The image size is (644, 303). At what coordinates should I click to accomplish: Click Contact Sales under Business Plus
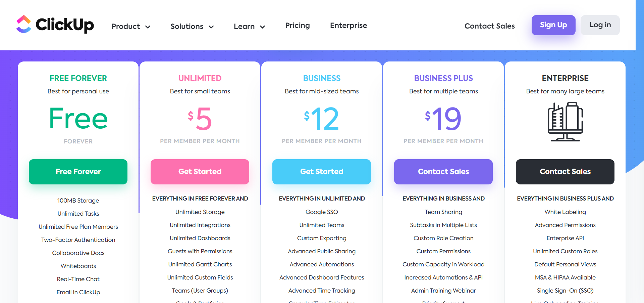point(443,172)
